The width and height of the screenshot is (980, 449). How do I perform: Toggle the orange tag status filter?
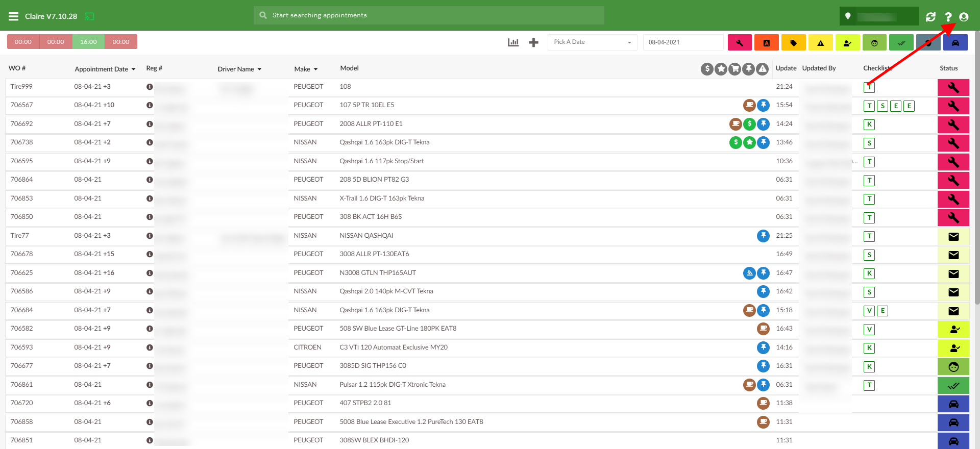pyautogui.click(x=793, y=43)
